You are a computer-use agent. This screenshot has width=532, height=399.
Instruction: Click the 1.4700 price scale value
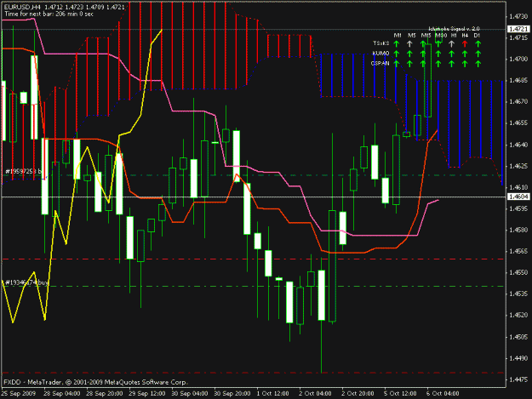point(518,59)
